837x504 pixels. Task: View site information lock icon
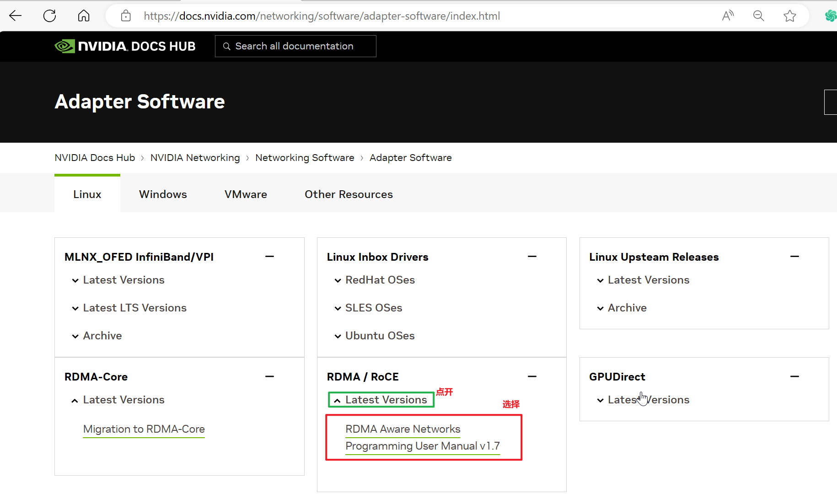(x=126, y=16)
